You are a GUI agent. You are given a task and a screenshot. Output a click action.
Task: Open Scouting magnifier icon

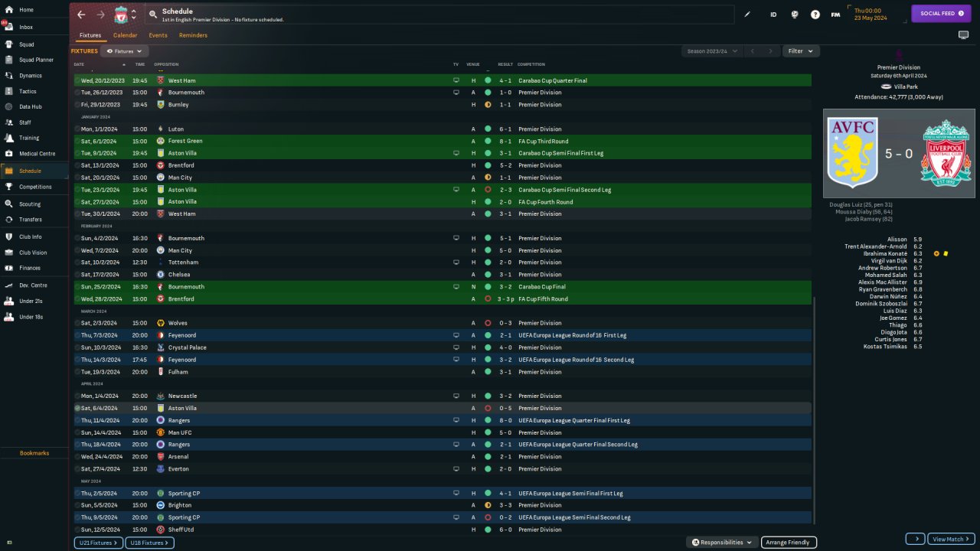coord(8,204)
